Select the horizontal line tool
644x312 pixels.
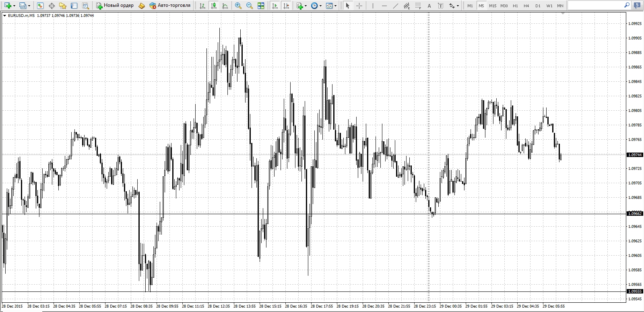[x=384, y=6]
